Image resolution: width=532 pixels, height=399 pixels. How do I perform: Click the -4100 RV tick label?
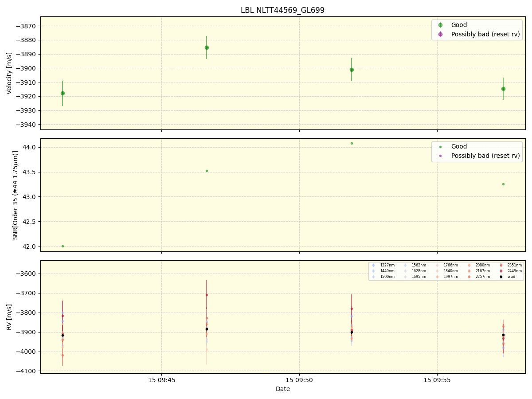tap(27, 371)
